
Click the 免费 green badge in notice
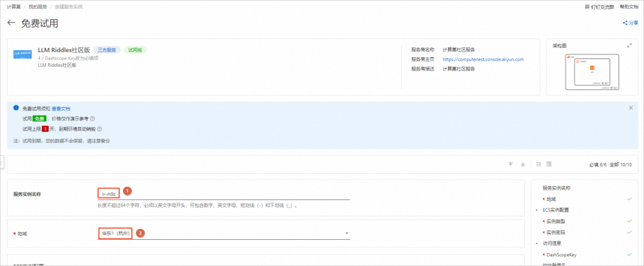point(39,119)
